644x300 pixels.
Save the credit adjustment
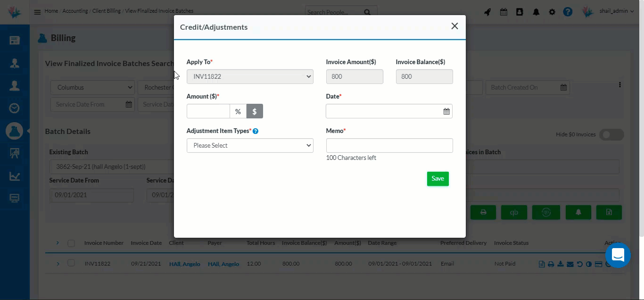(438, 179)
